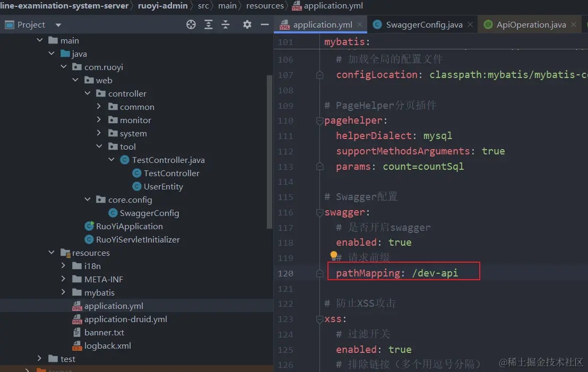Hide the Project panel with minus icon
This screenshot has width=588, height=372.
265,25
